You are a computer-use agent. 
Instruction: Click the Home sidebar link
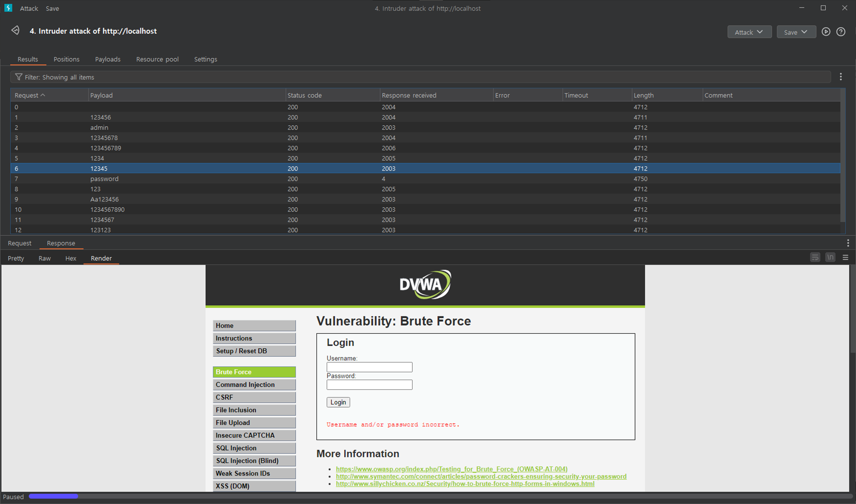[254, 325]
